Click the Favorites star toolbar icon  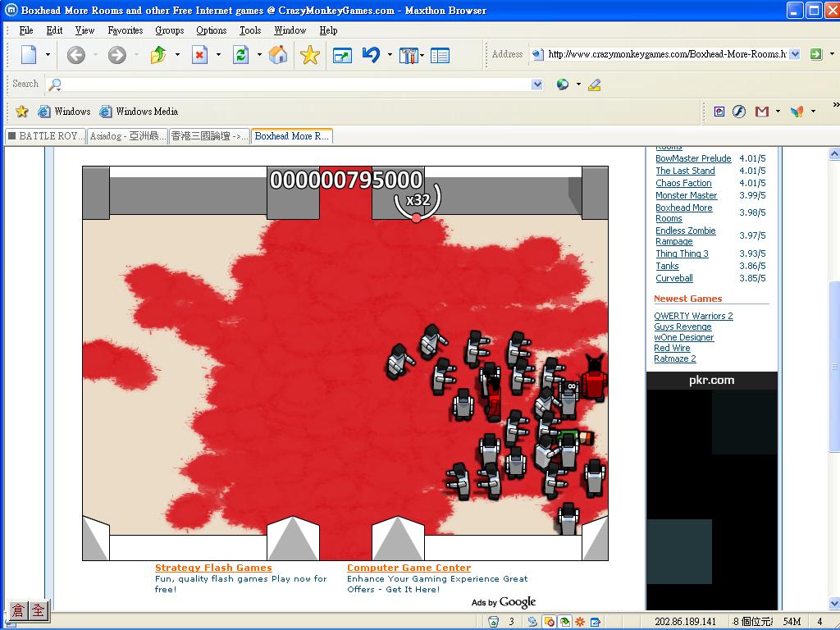tap(309, 55)
